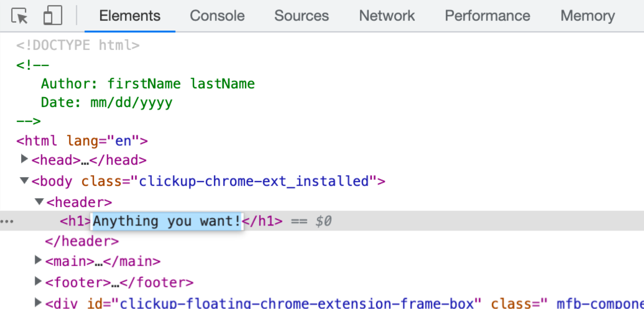Click the closing h1 tag
The width and height of the screenshot is (644, 309).
coord(263,221)
